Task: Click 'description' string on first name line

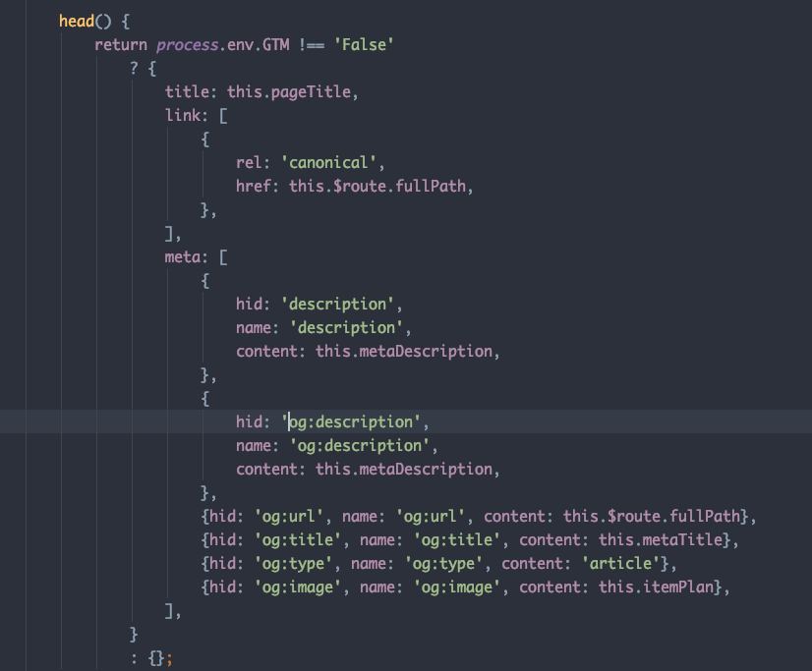Action: point(346,328)
